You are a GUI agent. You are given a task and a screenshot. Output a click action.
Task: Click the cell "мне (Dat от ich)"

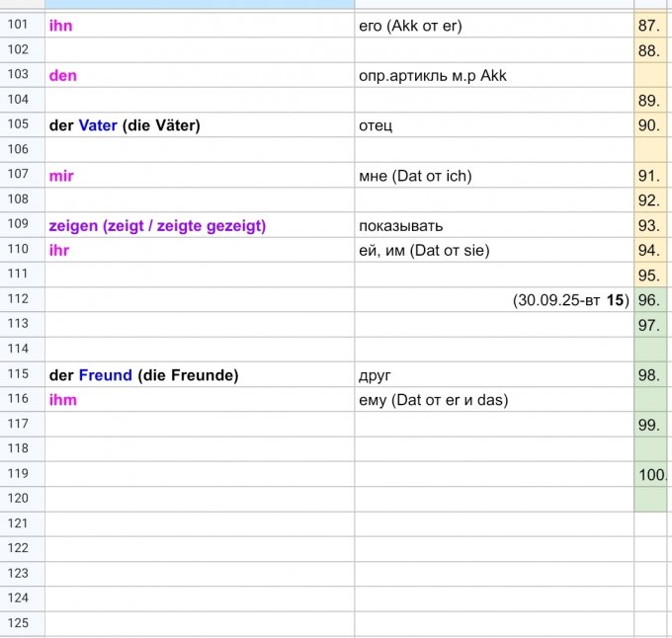tap(492, 176)
